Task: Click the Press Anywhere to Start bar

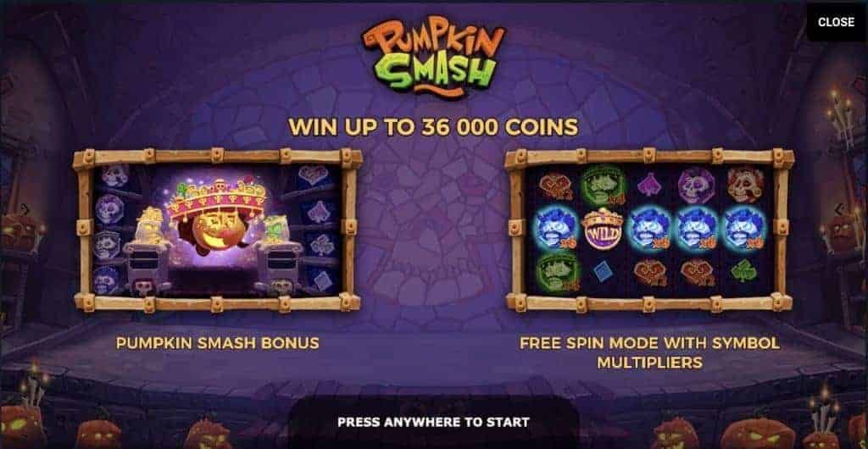Action: (x=433, y=423)
